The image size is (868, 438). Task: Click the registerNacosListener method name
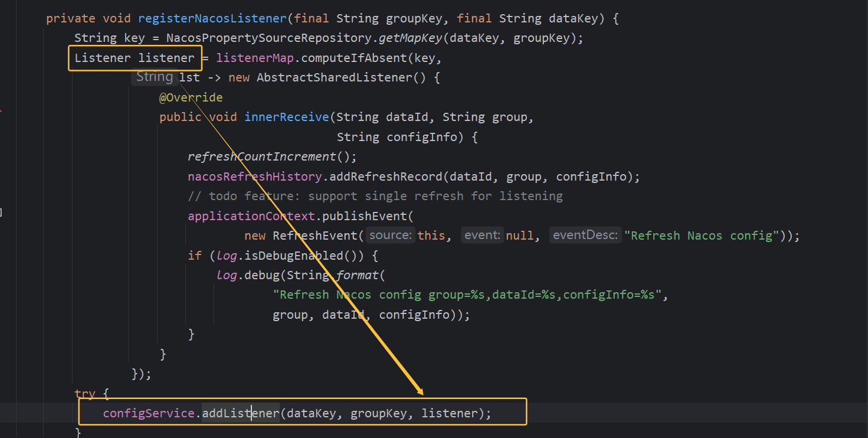point(212,18)
